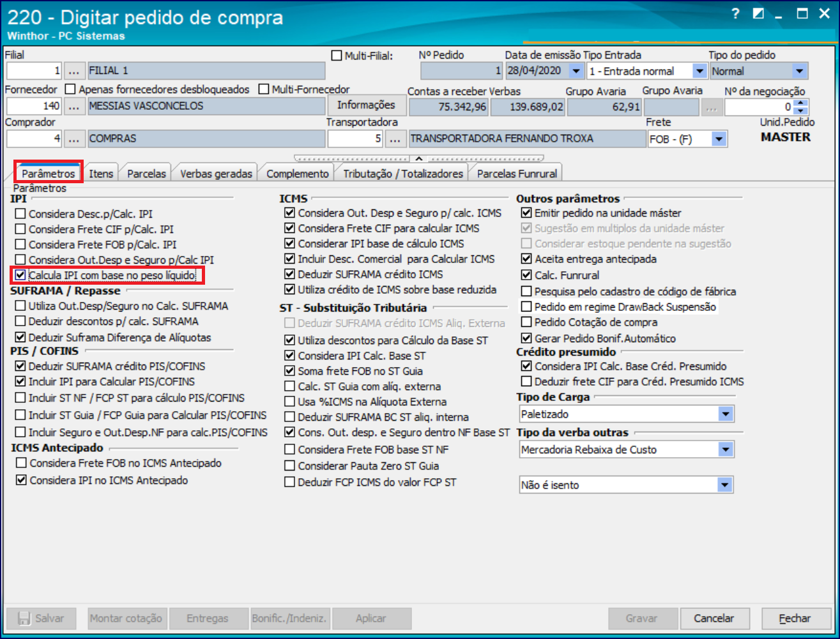The height and width of the screenshot is (639, 840).
Task: Toggle Incluir IPI para Calcular PIS/COFINS
Action: click(21, 382)
